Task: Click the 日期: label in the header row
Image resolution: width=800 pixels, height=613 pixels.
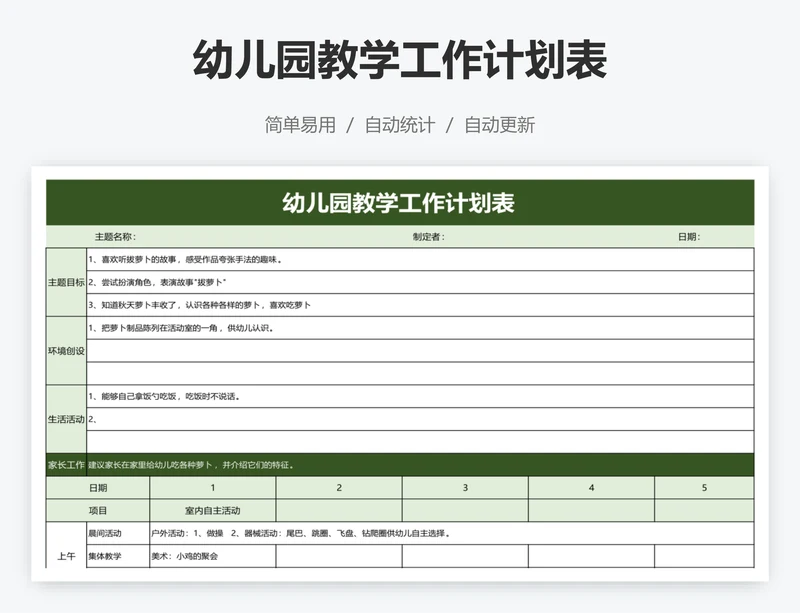Action: (689, 237)
